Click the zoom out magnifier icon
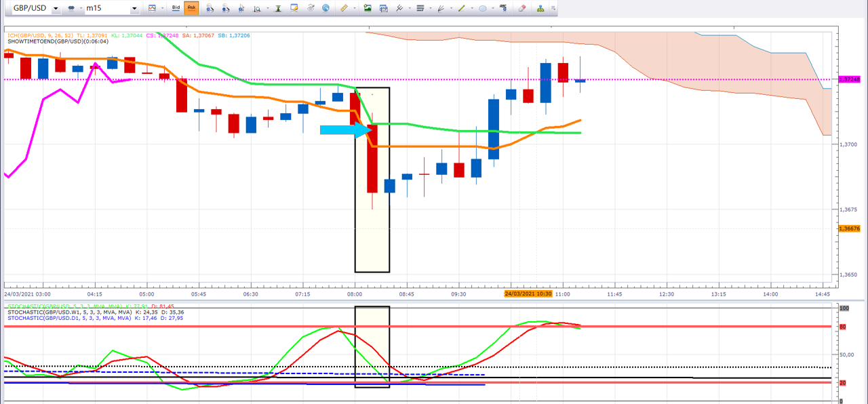The image size is (868, 404). [x=226, y=8]
